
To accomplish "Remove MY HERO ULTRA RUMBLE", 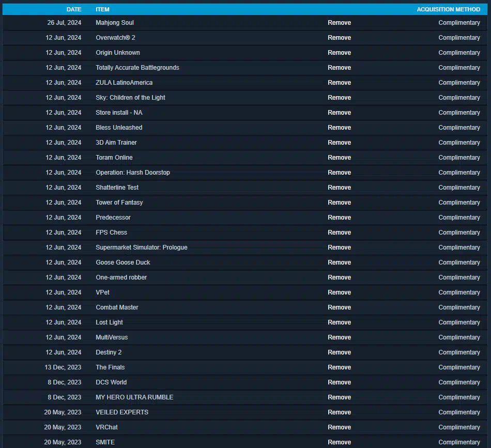I will (x=339, y=397).
